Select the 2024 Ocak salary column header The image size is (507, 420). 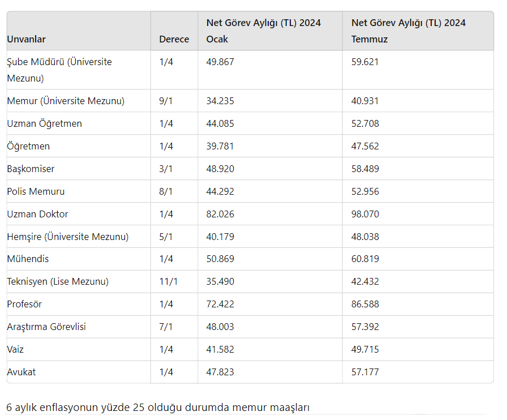point(263,31)
